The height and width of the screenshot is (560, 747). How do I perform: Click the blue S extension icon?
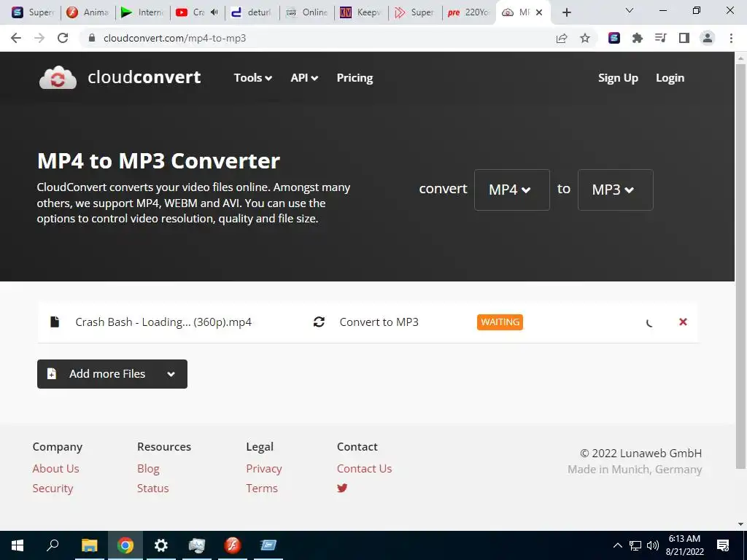pos(614,38)
